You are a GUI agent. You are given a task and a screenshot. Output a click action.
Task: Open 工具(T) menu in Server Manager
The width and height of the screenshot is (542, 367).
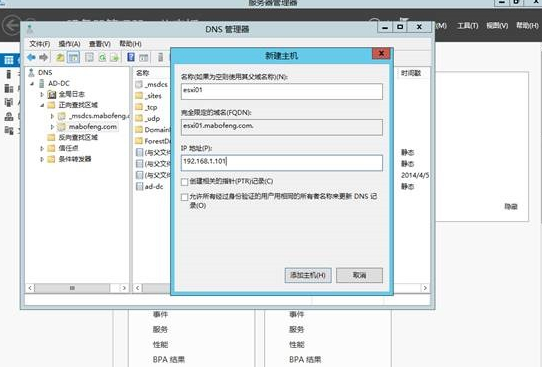(468, 26)
